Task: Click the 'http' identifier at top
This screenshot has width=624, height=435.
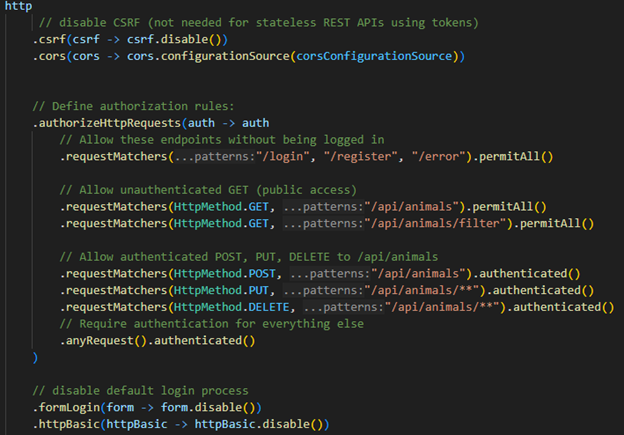Action: click(18, 6)
